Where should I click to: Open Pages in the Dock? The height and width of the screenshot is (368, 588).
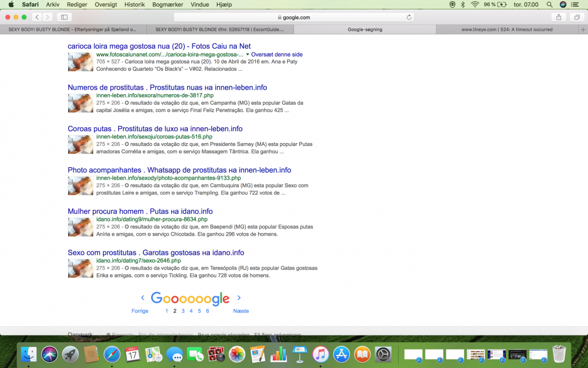258,354
